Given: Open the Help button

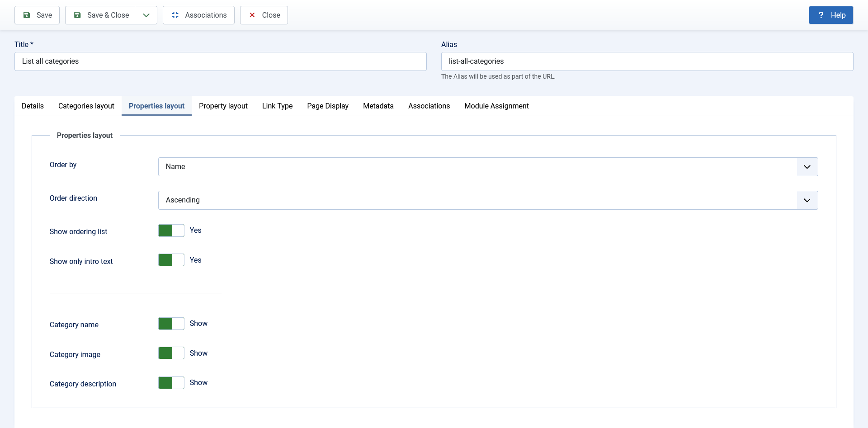Looking at the screenshot, I should pos(831,15).
